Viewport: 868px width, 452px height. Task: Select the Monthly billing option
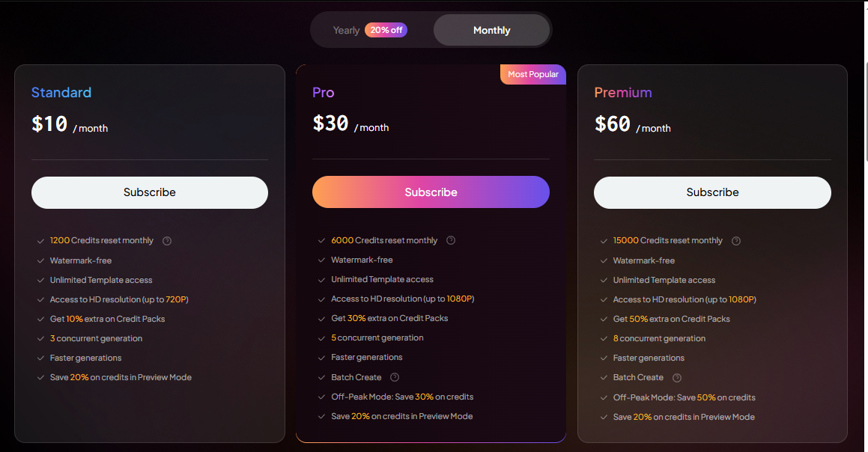[x=491, y=31]
